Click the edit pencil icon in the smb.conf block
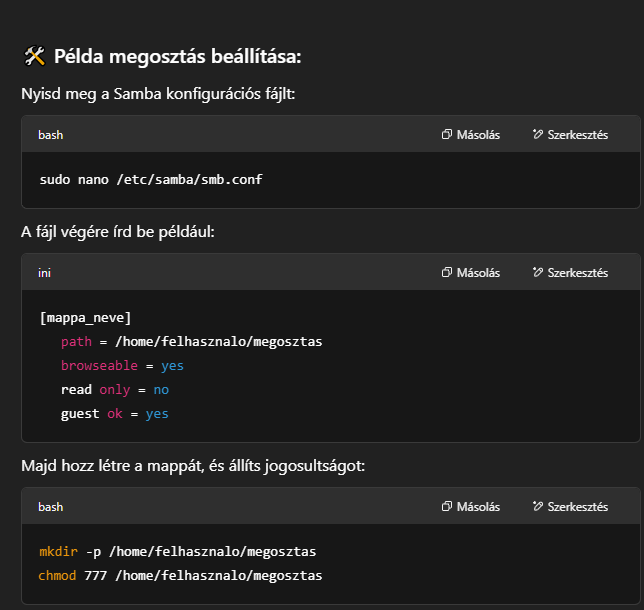 coord(538,135)
